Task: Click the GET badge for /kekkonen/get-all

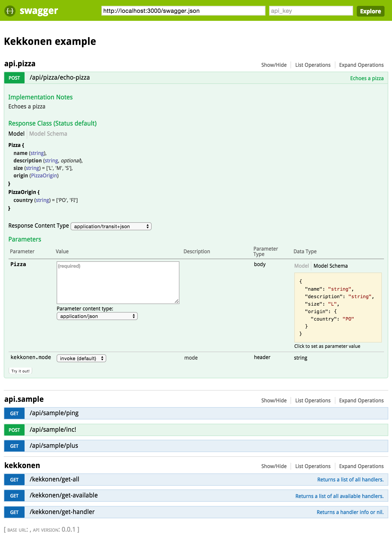Action: click(14, 480)
